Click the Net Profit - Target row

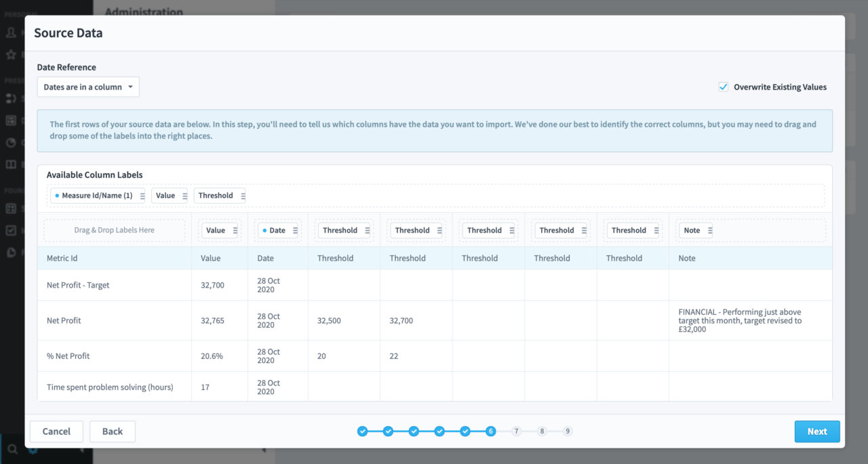(x=78, y=286)
